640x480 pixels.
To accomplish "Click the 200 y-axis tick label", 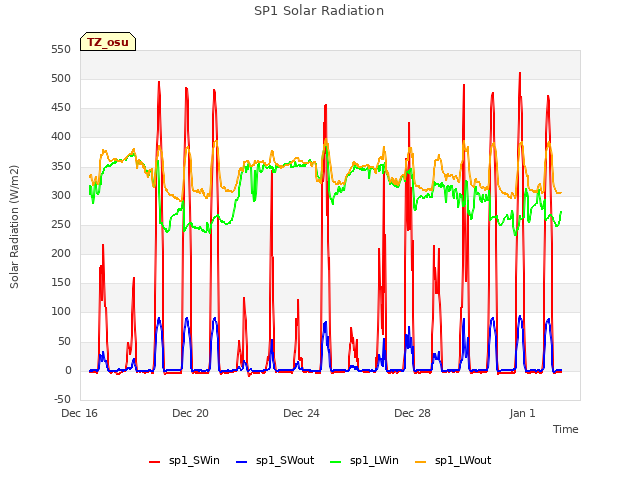I will tap(61, 253).
